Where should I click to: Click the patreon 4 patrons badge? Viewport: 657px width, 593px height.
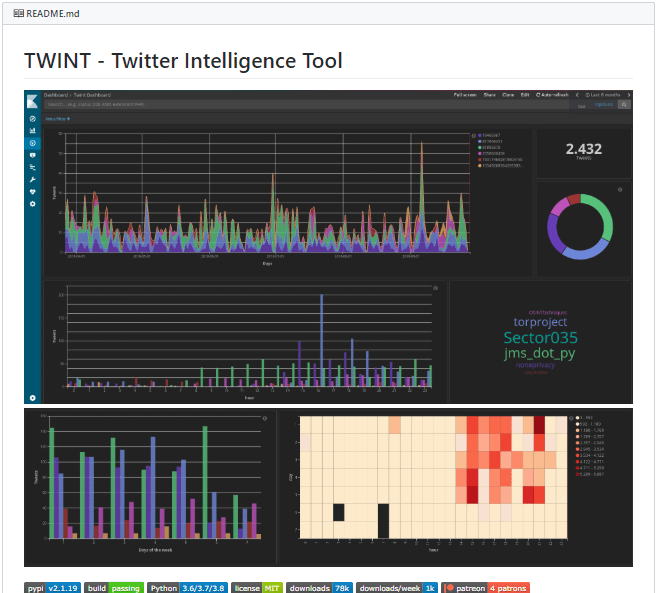click(486, 588)
